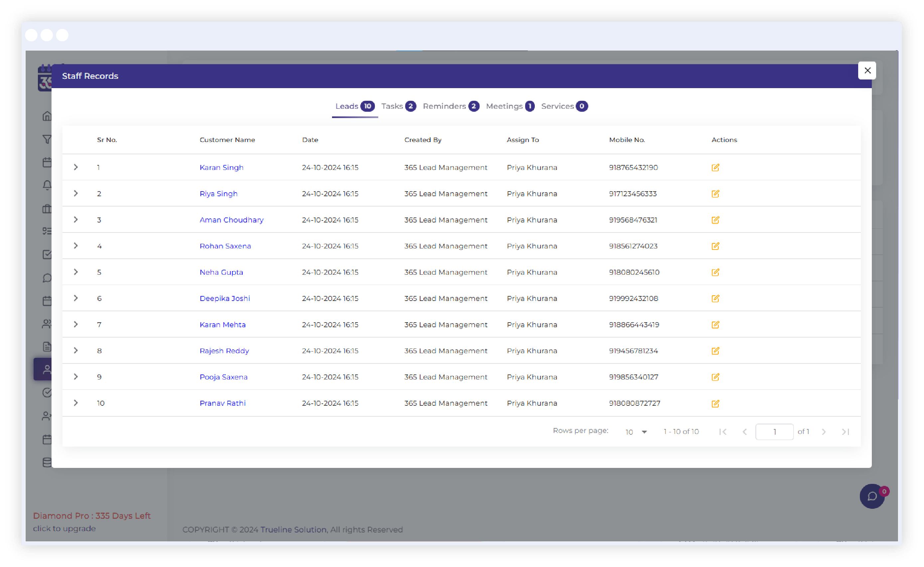This screenshot has height=567, width=924.
Task: Open Pooja Saxena customer link
Action: pos(223,377)
